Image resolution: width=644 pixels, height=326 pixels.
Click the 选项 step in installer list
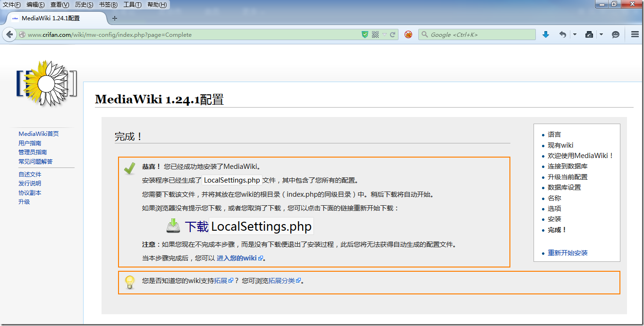[x=554, y=209]
